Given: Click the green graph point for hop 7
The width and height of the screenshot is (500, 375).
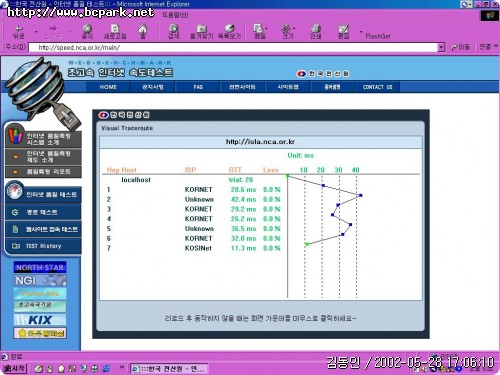Looking at the screenshot, I should point(307,244).
